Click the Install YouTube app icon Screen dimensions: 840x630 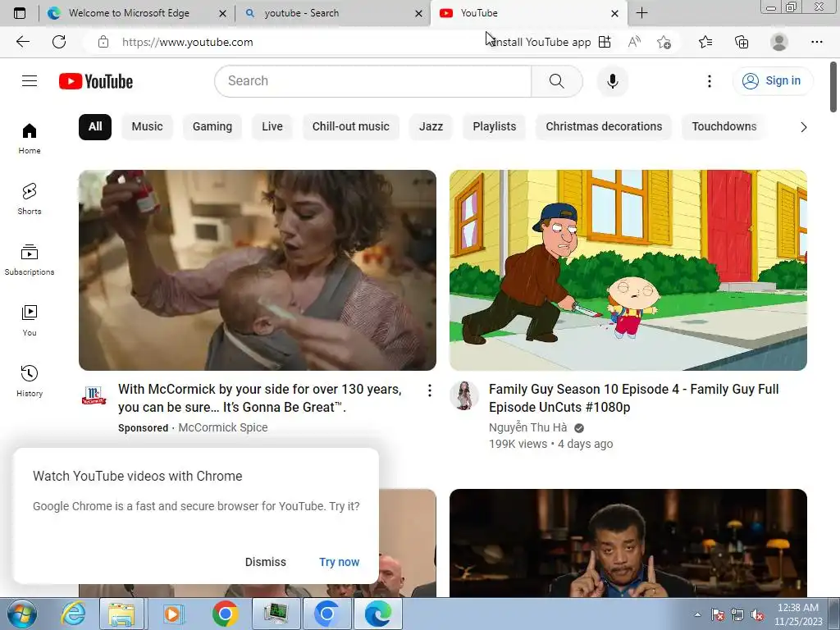tap(605, 42)
